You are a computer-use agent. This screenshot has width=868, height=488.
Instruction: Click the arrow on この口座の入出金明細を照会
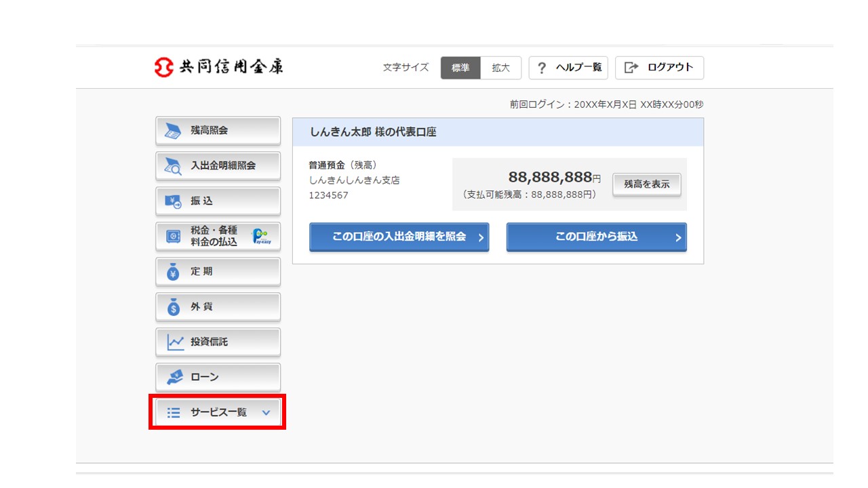pos(480,238)
